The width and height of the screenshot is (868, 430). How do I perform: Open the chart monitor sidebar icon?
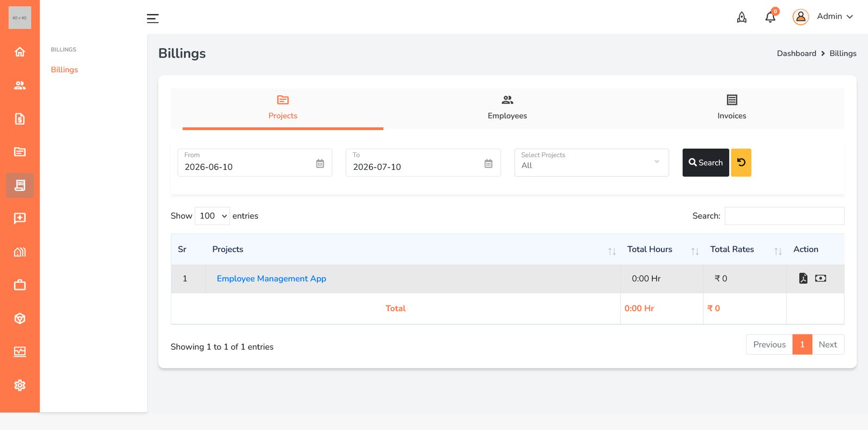coord(20,352)
